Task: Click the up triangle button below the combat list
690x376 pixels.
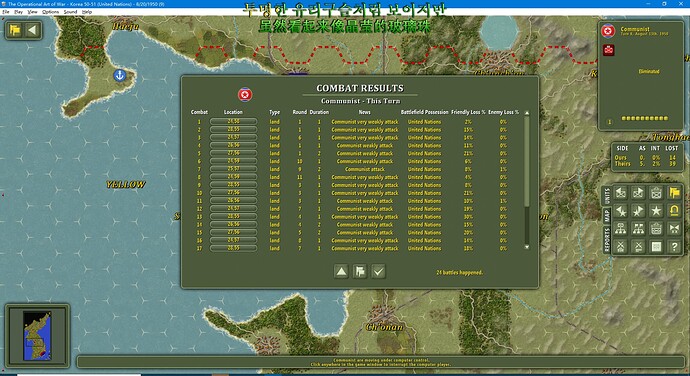Action: (341, 272)
